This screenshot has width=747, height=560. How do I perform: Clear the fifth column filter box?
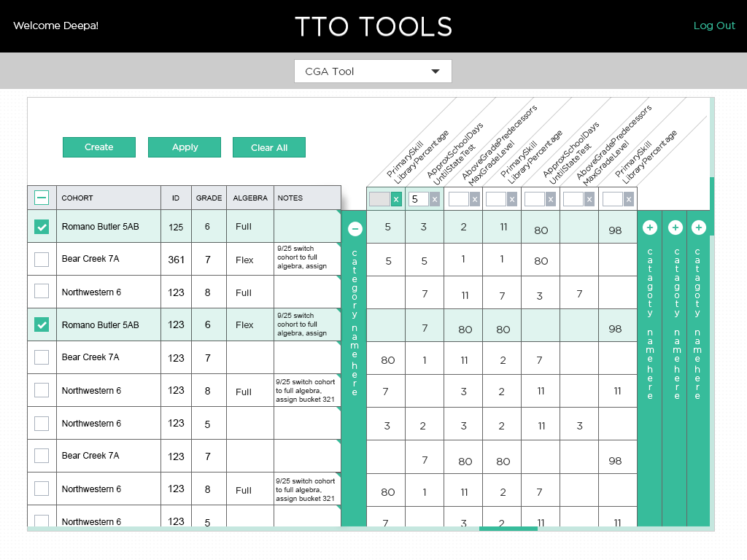[x=551, y=200]
